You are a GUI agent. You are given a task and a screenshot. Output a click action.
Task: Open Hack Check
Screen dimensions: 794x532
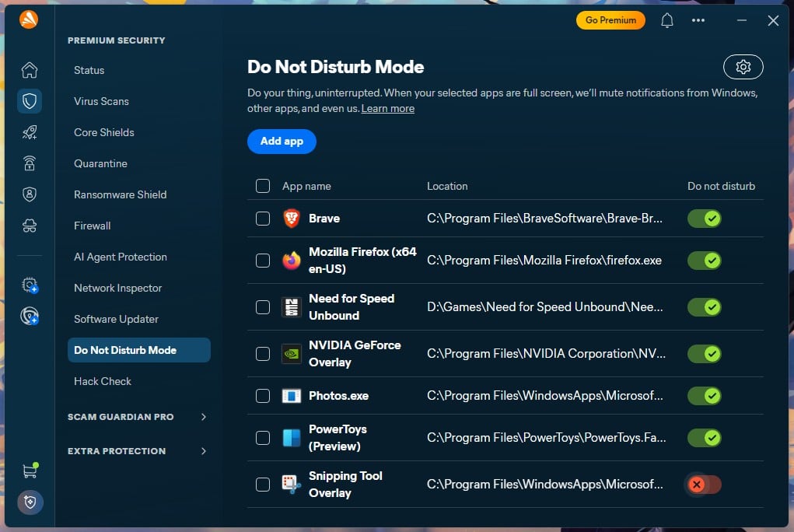[103, 382]
